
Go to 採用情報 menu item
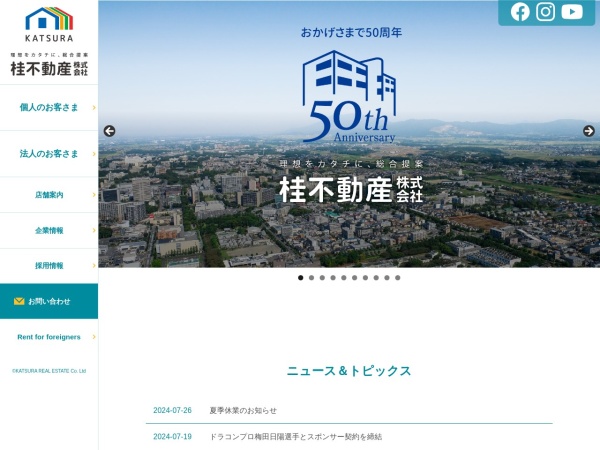pos(49,266)
